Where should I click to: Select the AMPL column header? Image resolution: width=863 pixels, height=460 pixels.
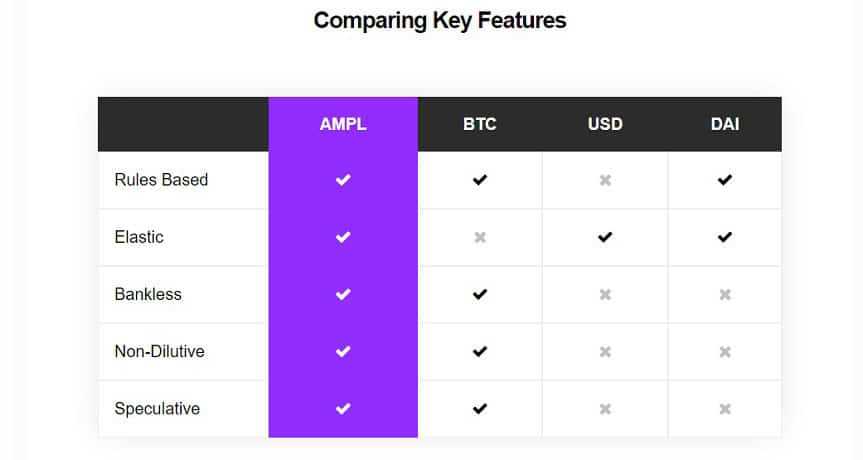343,125
